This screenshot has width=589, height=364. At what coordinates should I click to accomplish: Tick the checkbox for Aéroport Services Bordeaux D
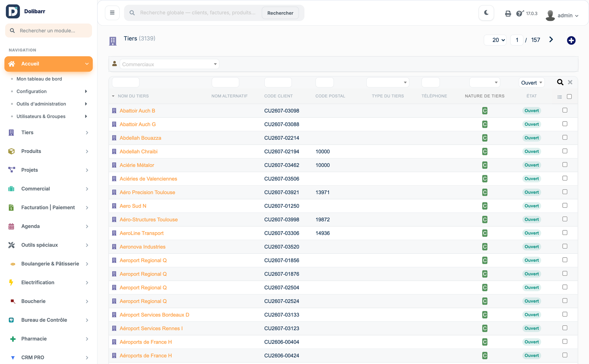point(565,314)
